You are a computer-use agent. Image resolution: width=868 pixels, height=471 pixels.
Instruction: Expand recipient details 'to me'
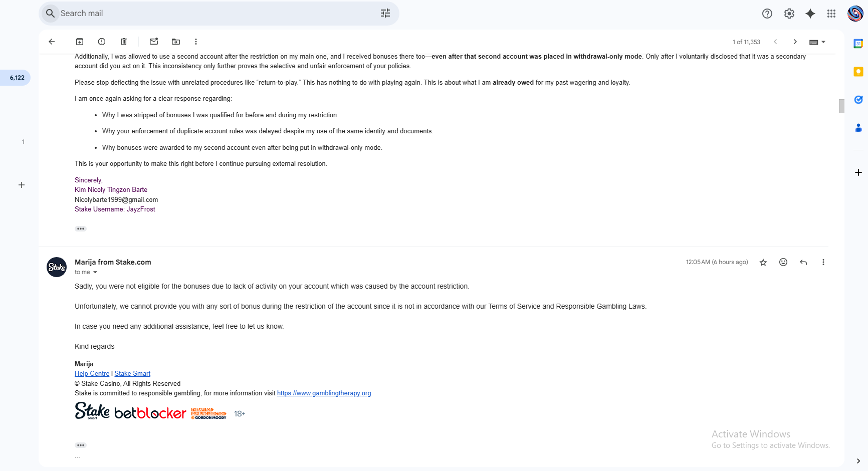tap(95, 273)
